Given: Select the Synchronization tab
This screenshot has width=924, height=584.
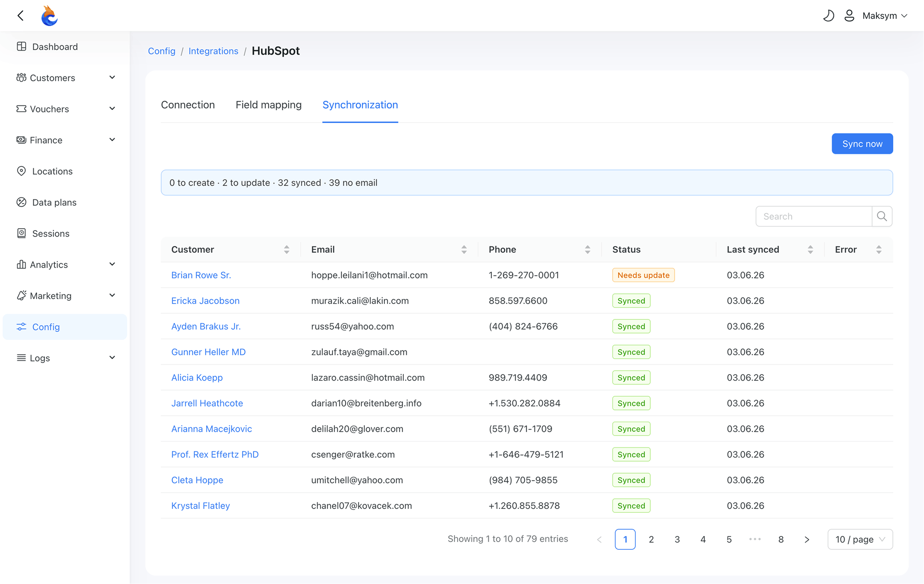Looking at the screenshot, I should (360, 105).
